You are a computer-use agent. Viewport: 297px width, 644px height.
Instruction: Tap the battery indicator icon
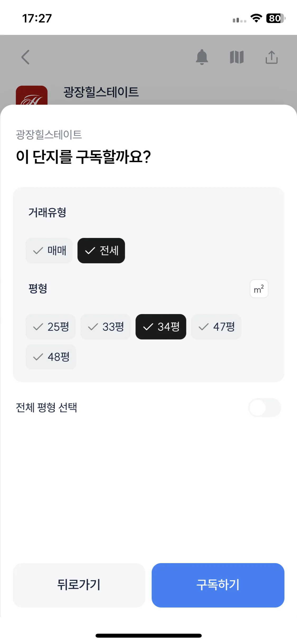pyautogui.click(x=276, y=18)
